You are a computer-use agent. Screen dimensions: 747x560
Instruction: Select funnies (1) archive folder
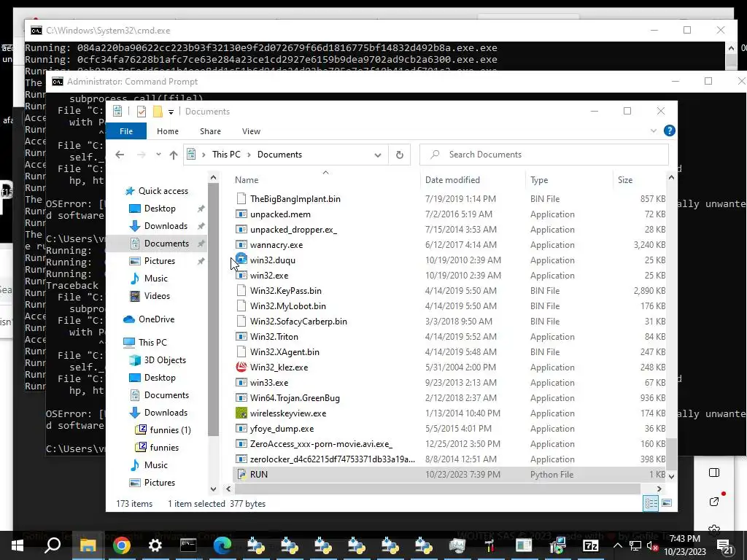(170, 430)
